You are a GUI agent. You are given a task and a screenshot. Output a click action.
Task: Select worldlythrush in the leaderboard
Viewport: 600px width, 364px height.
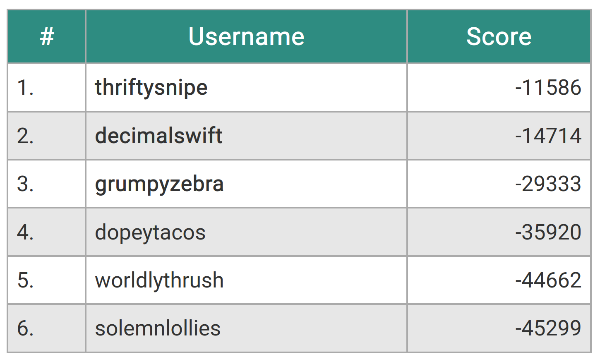159,280
